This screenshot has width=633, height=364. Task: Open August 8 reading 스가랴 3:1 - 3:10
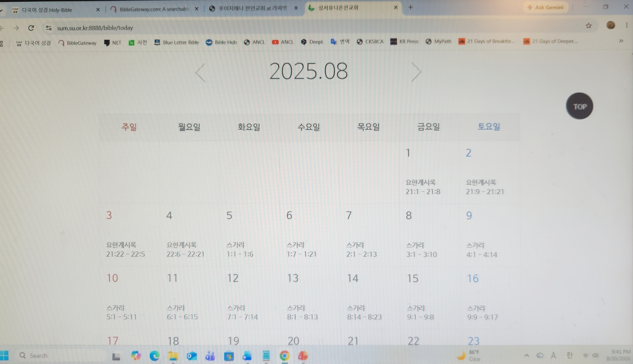tap(421, 249)
